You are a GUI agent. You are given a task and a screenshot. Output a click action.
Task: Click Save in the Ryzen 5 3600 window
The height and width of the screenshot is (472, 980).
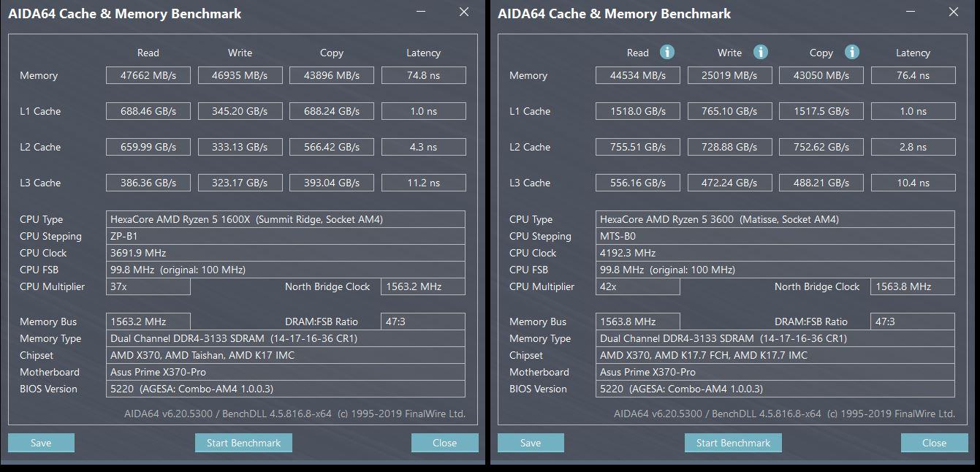531,443
